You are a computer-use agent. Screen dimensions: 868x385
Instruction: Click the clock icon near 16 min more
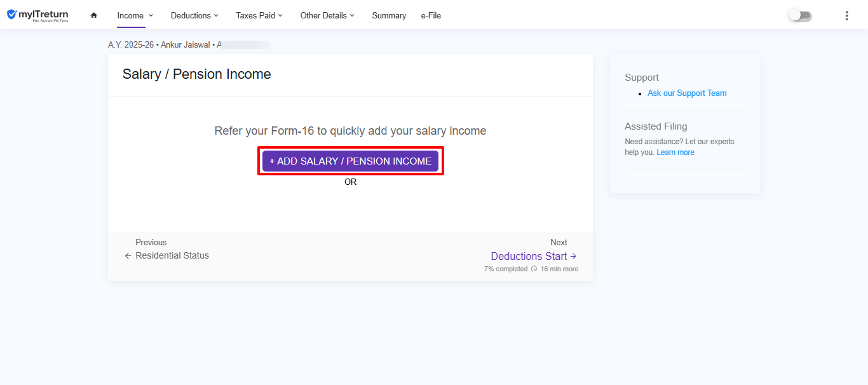tap(534, 269)
